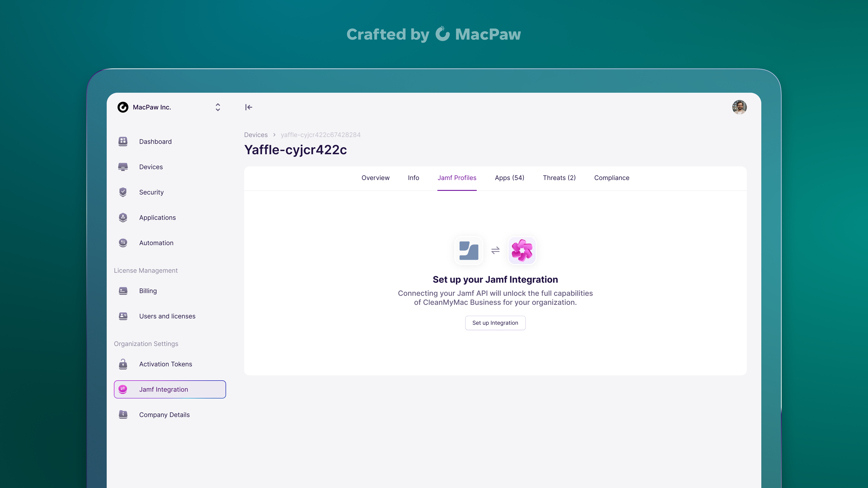This screenshot has height=488, width=868.
Task: Click the Applications sidebar icon
Action: pos(123,217)
